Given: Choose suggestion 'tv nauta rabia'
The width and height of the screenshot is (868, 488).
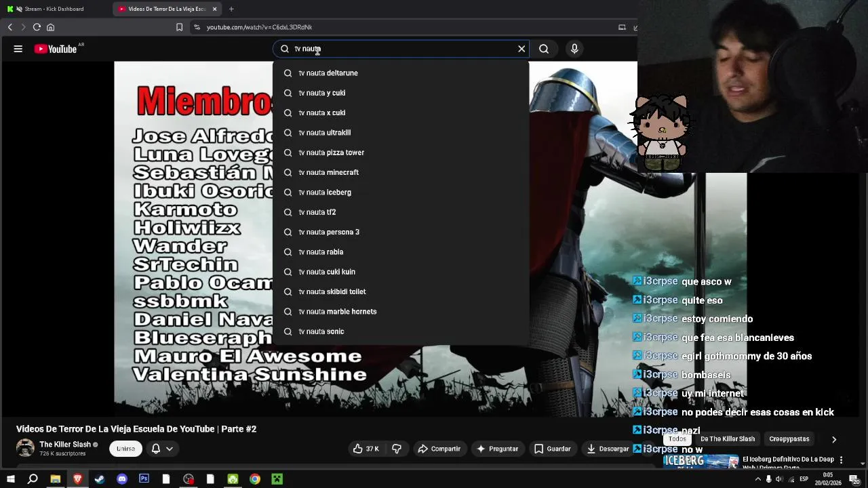Looking at the screenshot, I should [401, 252].
